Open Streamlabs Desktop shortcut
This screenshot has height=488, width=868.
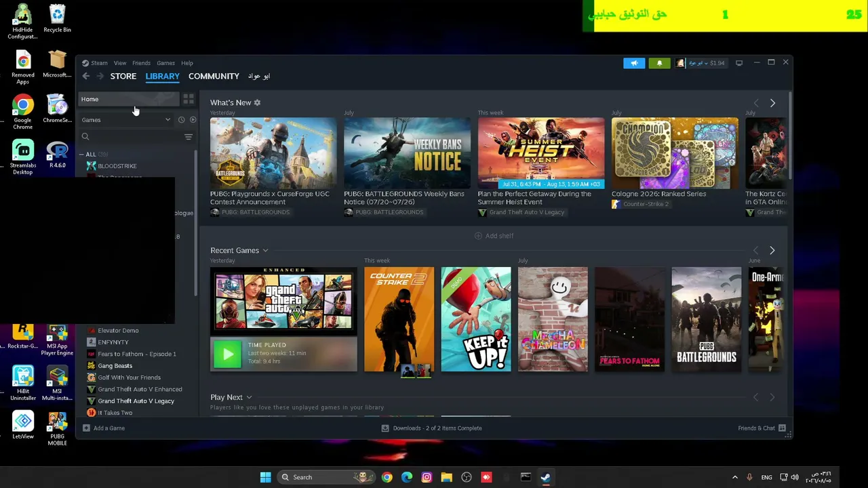click(x=22, y=156)
